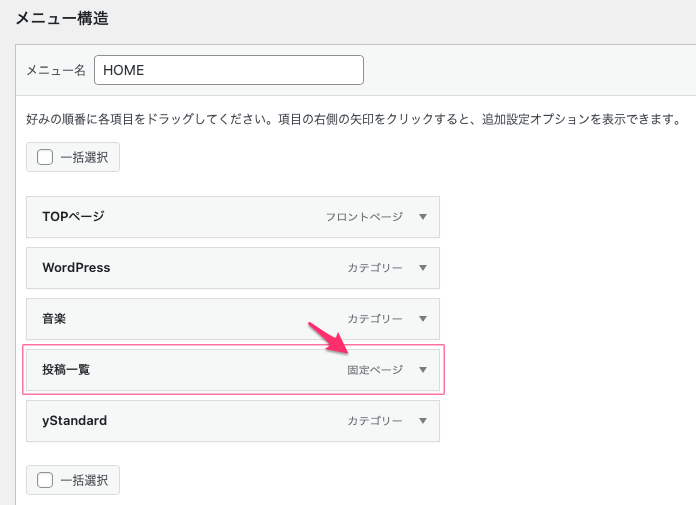Image resolution: width=696 pixels, height=505 pixels.
Task: Expand the TOPページ menu item arrow
Action: point(423,217)
